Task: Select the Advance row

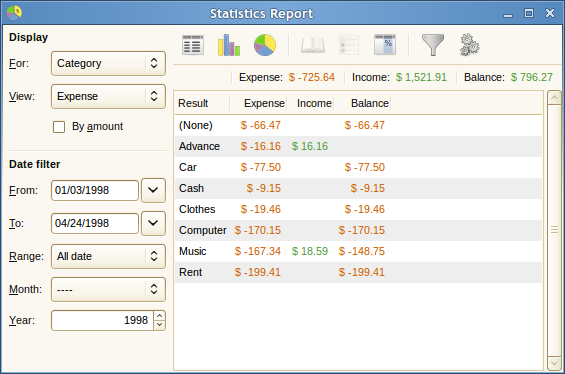Action: click(358, 146)
